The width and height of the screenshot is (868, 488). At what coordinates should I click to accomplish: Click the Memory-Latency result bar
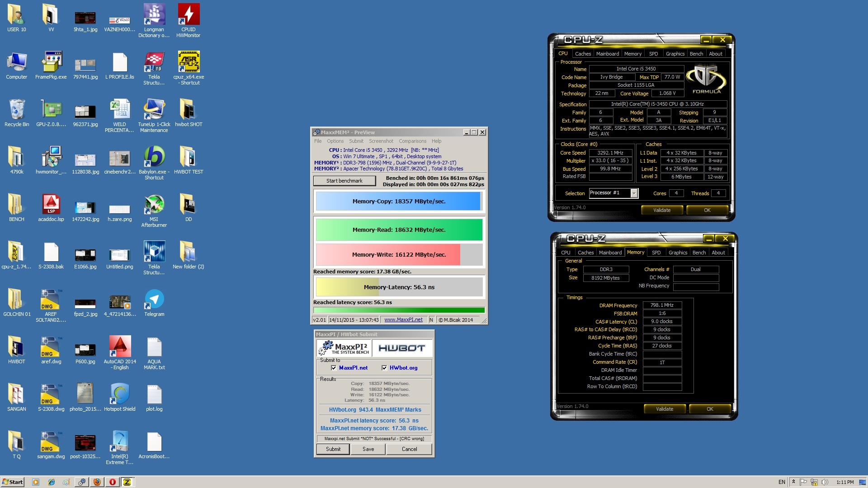pos(399,287)
